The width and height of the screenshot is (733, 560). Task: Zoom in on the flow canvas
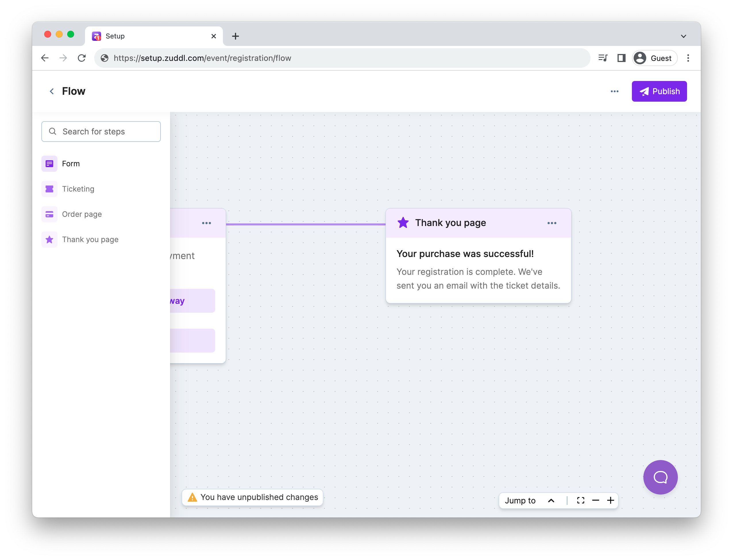pos(611,500)
